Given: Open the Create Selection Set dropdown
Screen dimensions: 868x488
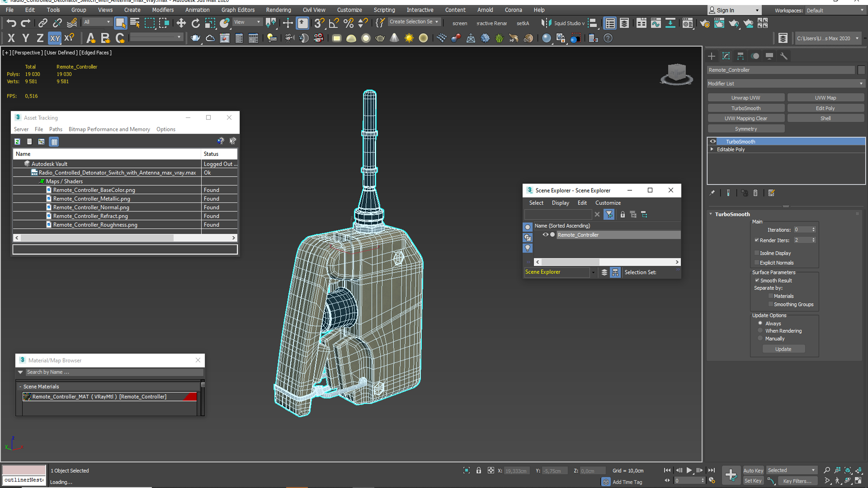Looking at the screenshot, I should pos(414,22).
